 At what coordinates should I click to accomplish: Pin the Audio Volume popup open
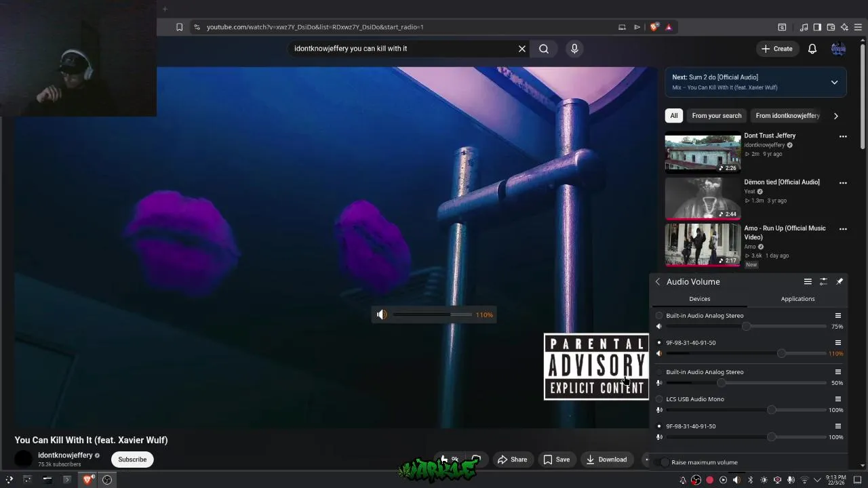840,281
